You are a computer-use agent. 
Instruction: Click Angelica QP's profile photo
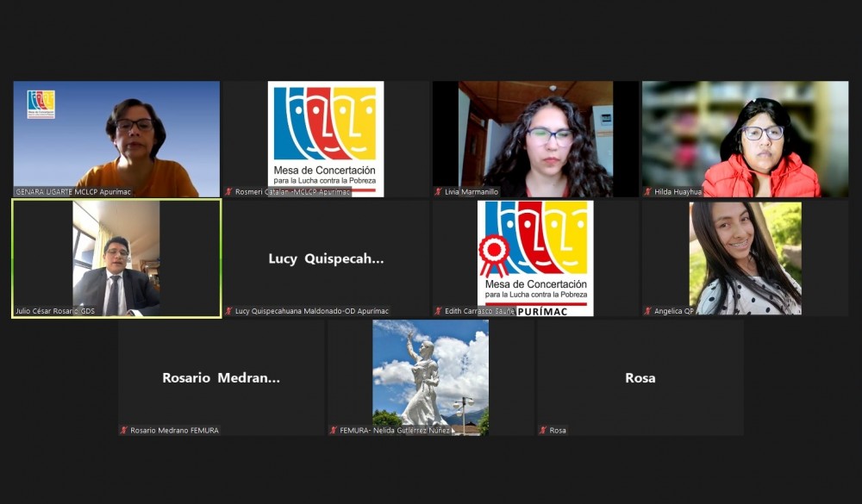[745, 257]
